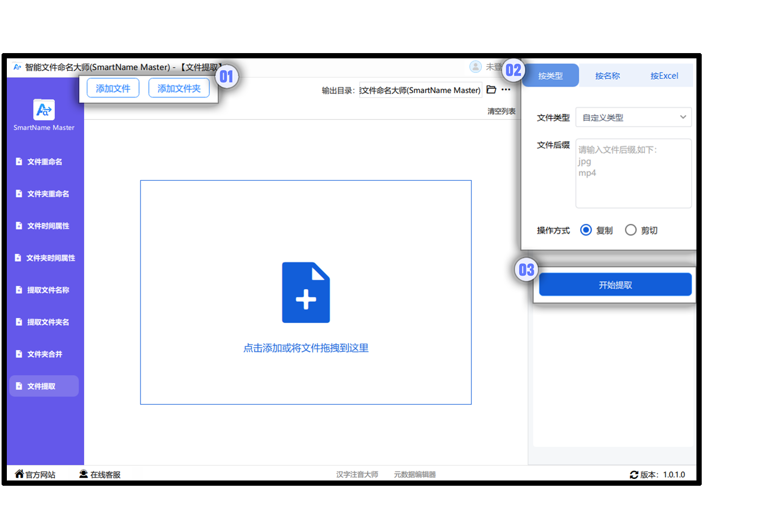The image size is (768, 532).
Task: Click the three-dot more options icon
Action: [x=506, y=90]
